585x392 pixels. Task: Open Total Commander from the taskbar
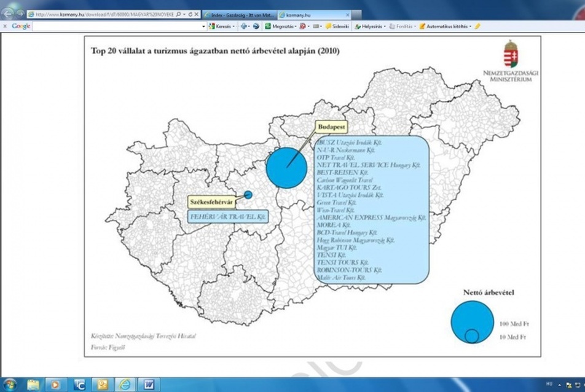point(79,385)
